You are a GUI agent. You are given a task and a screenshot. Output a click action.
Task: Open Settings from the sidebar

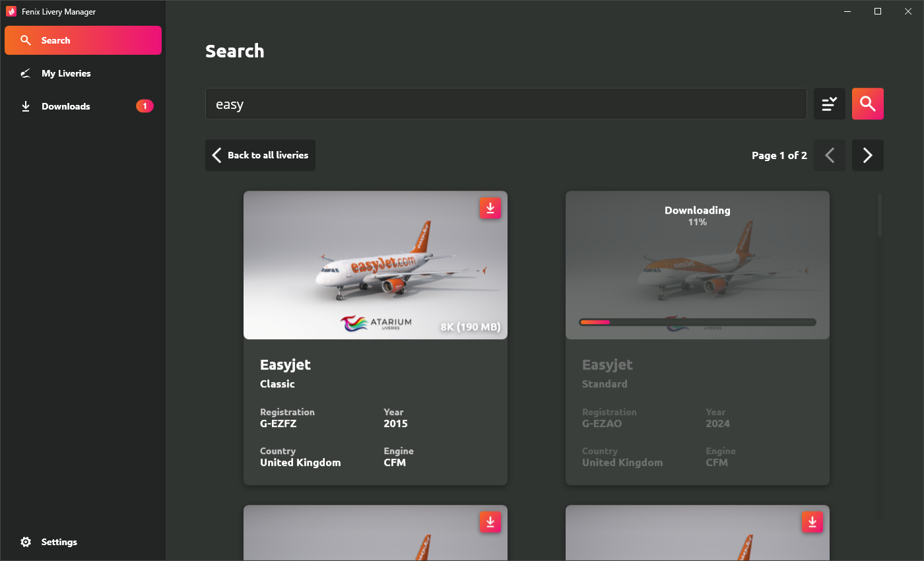[x=59, y=542]
